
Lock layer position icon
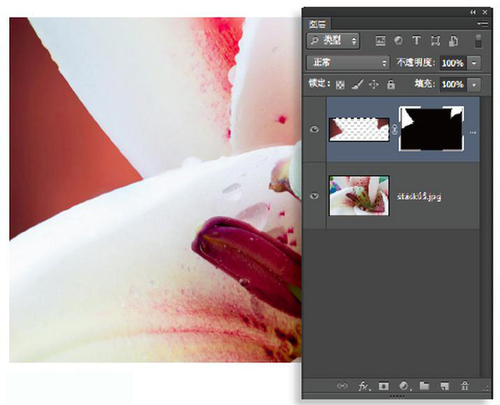[374, 84]
